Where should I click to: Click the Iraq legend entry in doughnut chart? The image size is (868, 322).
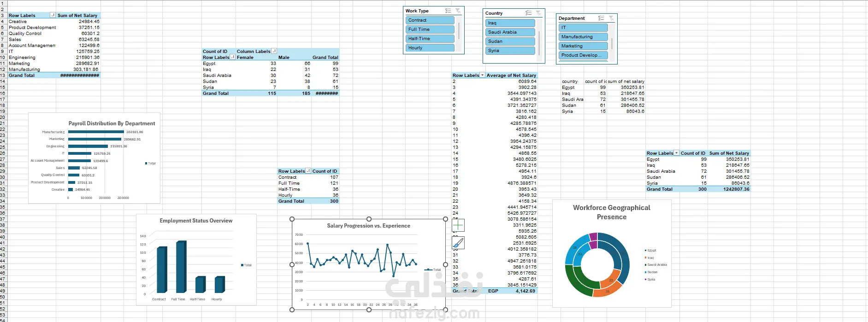point(649,258)
